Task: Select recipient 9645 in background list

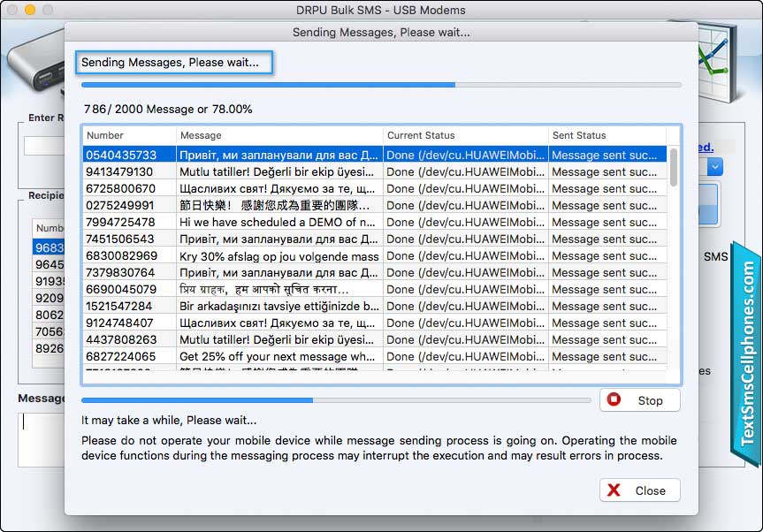Action: (49, 264)
